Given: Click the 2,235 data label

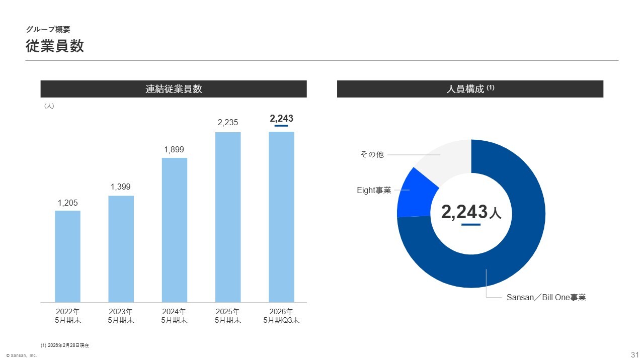Looking at the screenshot, I should 228,123.
